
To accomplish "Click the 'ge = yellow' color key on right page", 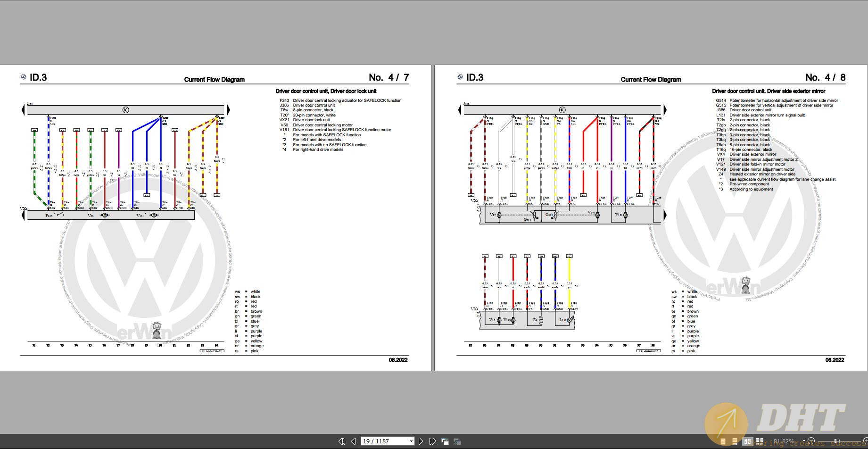I will (686, 341).
